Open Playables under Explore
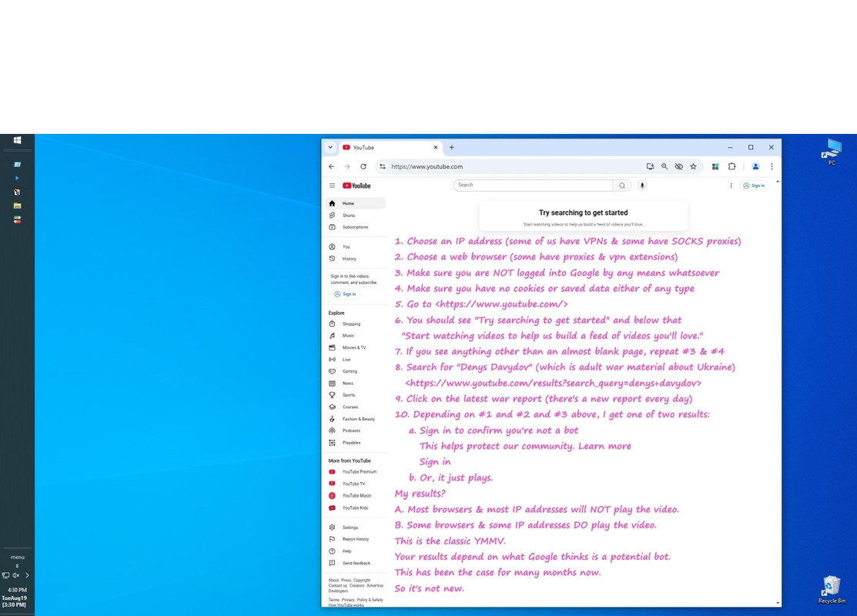Viewport: 857px width, 616px height. point(355,443)
